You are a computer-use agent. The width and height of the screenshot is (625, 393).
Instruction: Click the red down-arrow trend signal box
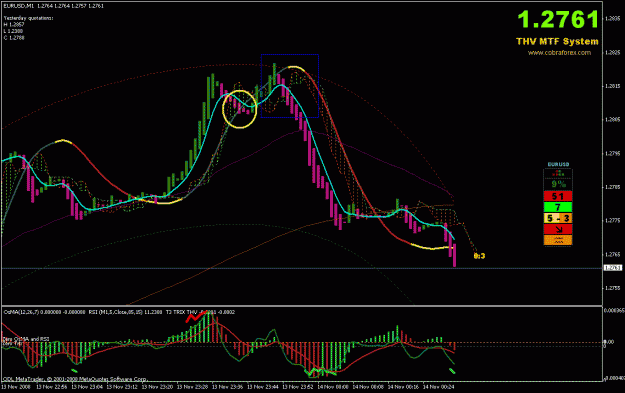558,229
